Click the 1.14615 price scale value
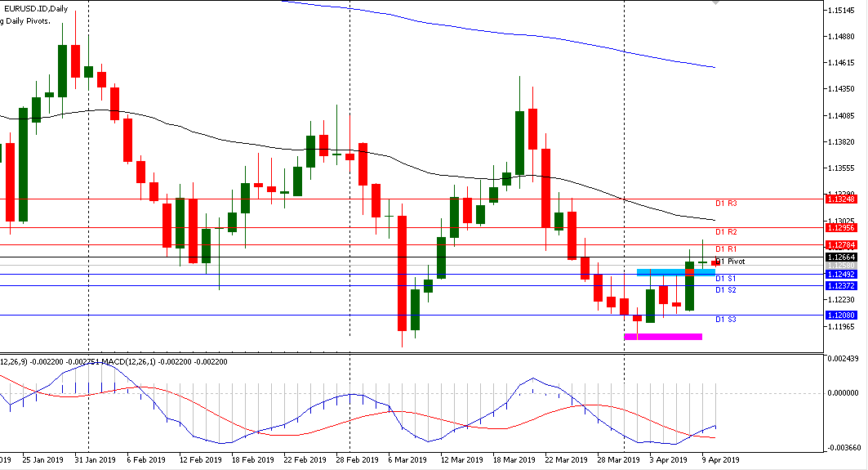The image size is (868, 470). [x=841, y=63]
